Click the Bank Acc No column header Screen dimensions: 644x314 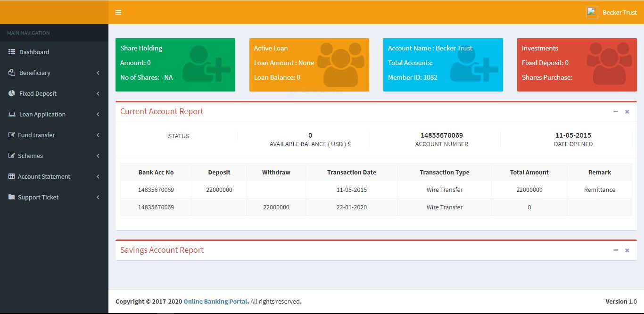[x=156, y=172]
